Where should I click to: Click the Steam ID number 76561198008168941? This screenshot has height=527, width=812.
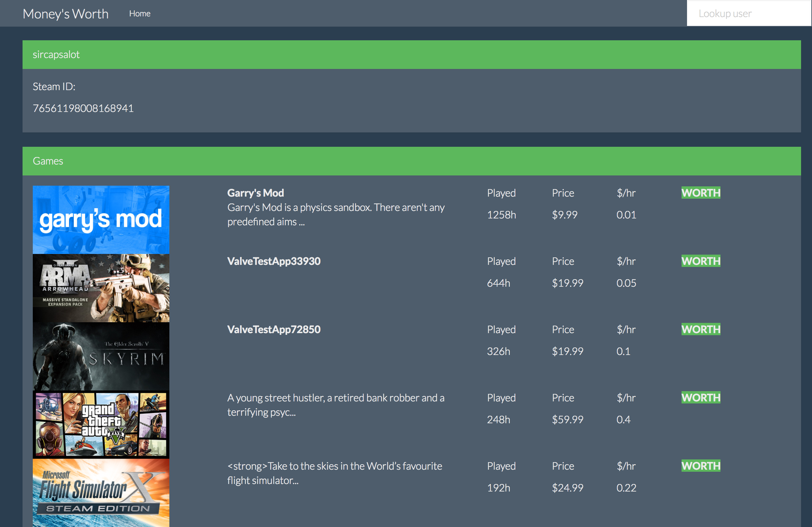click(83, 108)
